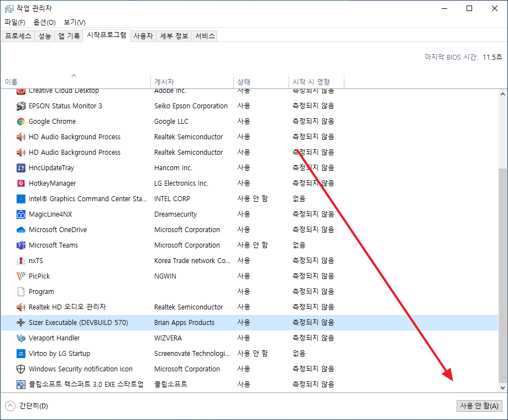Go to the 사용자 tab
This screenshot has height=420, width=508.
click(143, 36)
